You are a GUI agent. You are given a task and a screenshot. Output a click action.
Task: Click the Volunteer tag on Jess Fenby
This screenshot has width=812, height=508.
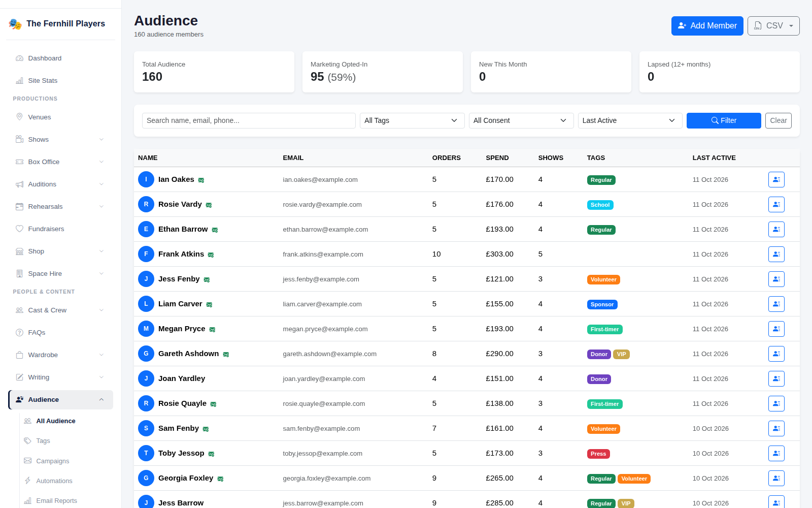click(603, 279)
